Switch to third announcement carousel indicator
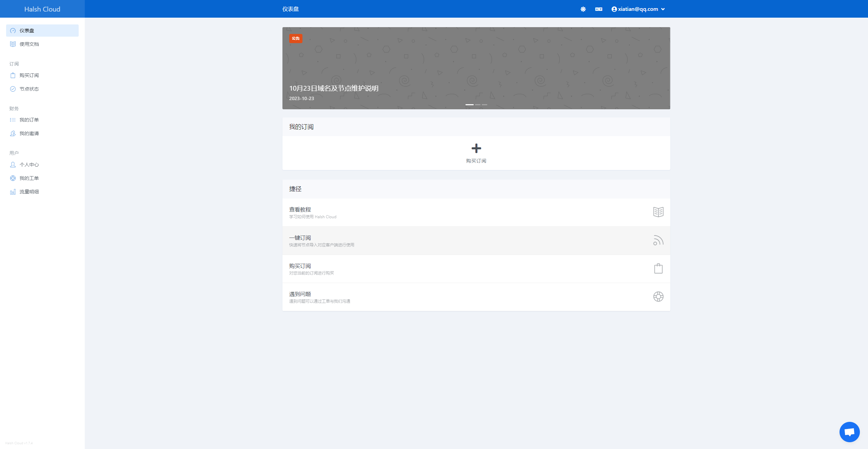The image size is (868, 449). click(x=485, y=105)
